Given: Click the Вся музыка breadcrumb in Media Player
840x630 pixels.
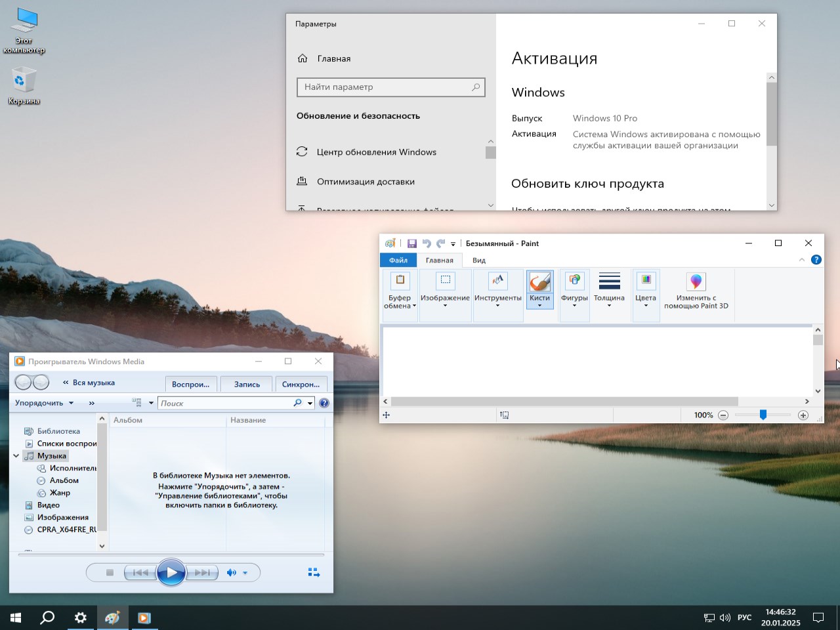Looking at the screenshot, I should 94,383.
